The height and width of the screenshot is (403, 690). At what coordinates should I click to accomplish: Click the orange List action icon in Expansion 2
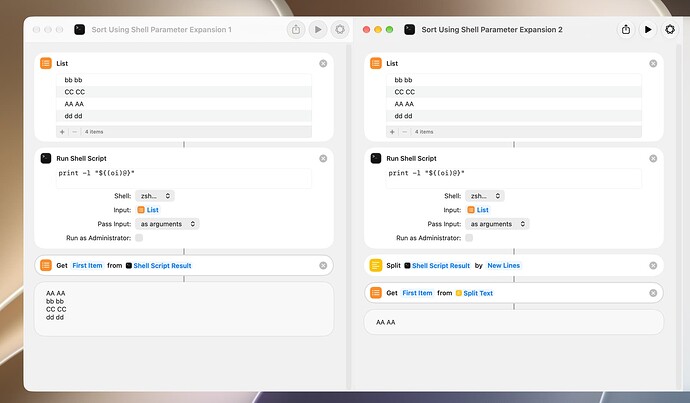coord(376,63)
